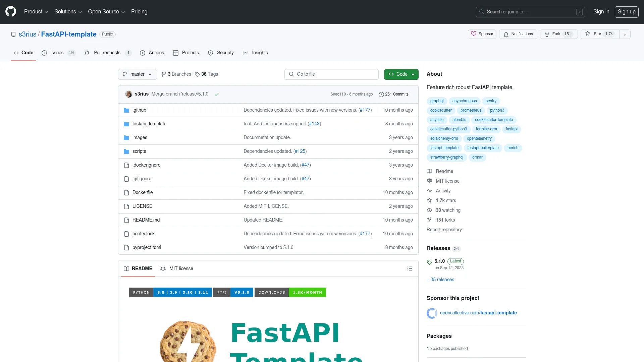
Task: Open the green Code dropdown
Action: pos(401,74)
